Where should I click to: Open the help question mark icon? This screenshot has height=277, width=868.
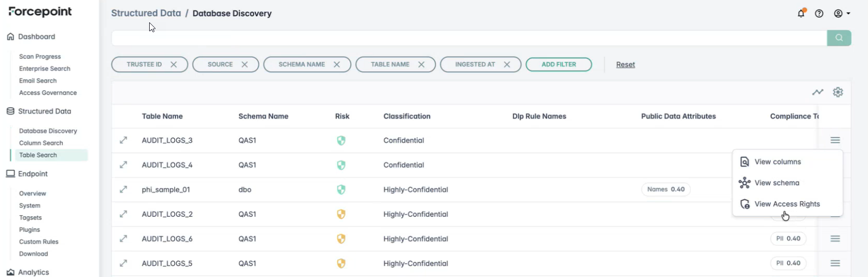pos(819,14)
